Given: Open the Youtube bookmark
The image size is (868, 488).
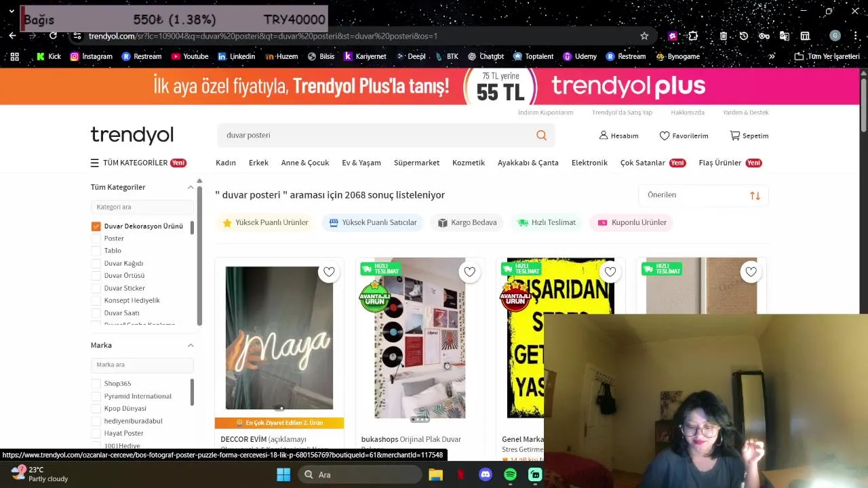Looking at the screenshot, I should click(190, 56).
